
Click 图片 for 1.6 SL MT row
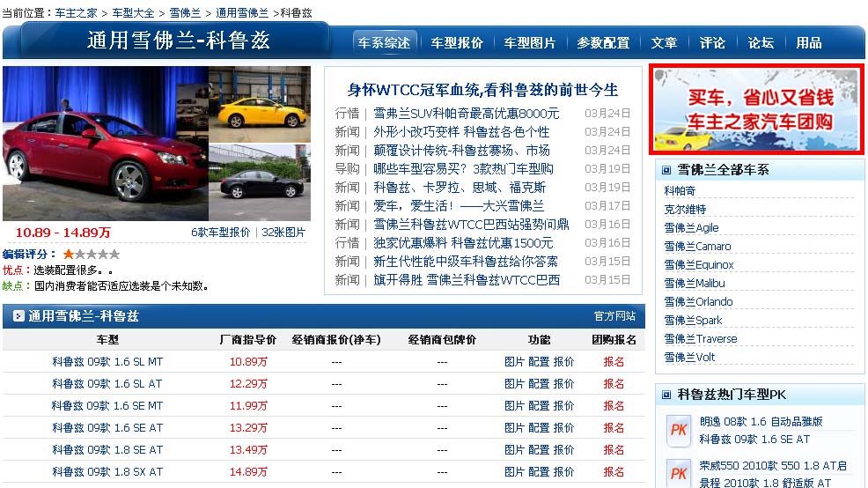[x=514, y=362]
